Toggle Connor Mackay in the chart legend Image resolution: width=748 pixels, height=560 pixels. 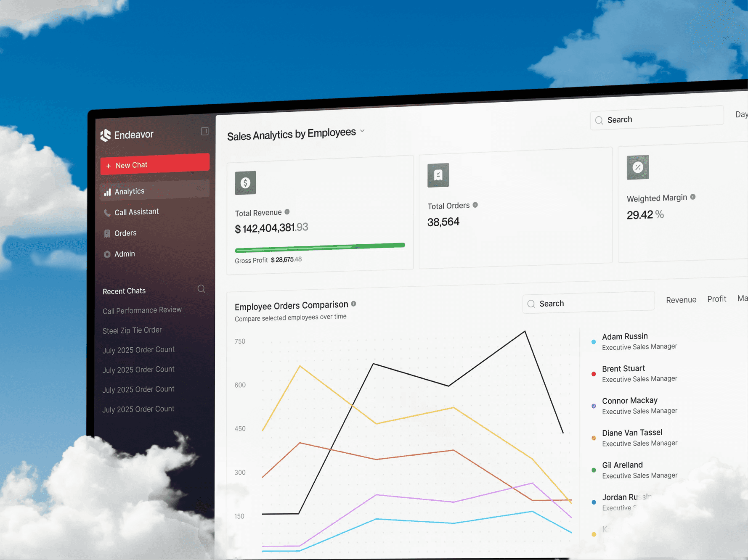pyautogui.click(x=634, y=406)
